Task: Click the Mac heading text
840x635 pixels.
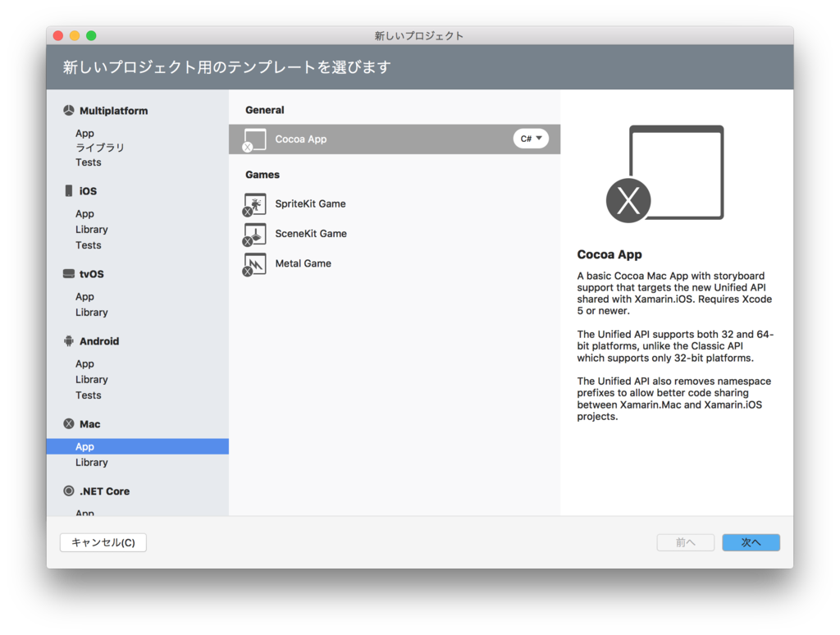Action: pos(90,424)
